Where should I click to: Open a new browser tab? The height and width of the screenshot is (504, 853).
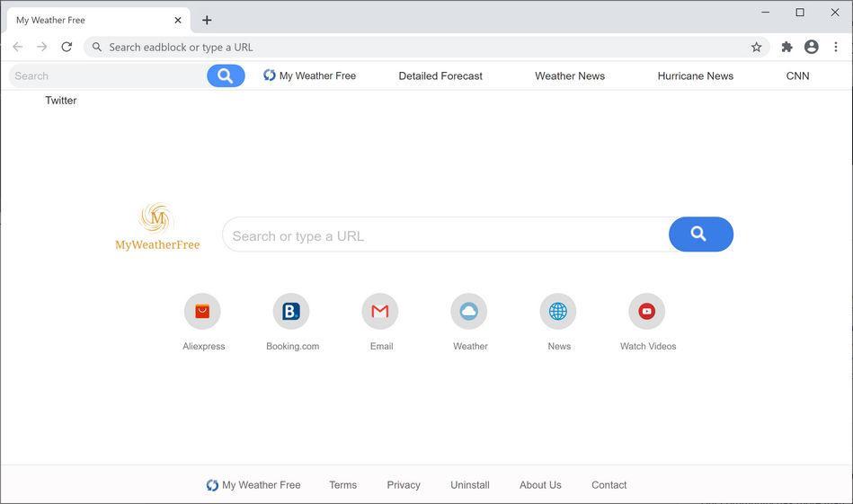click(x=207, y=20)
